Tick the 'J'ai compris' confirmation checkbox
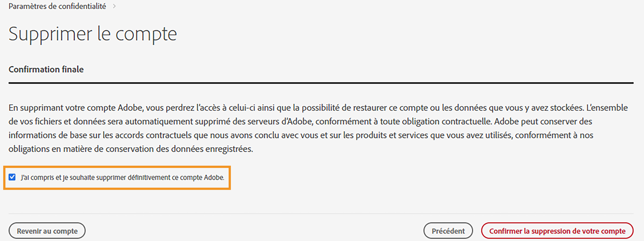Viewport: 644px width, 241px height. [12, 177]
